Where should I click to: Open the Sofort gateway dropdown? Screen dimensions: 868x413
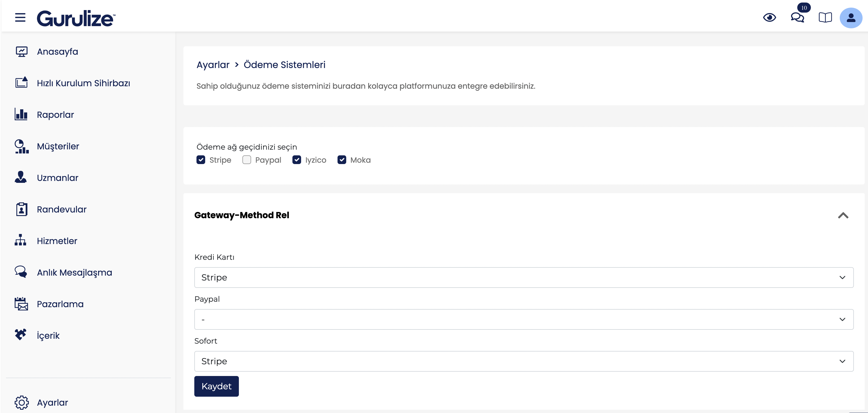(x=524, y=361)
